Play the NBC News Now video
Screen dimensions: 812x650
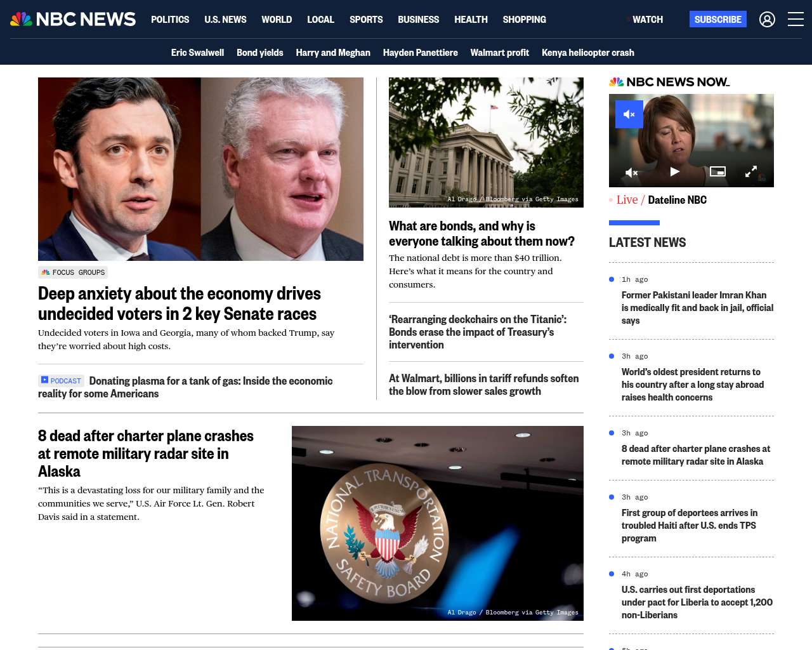675,171
